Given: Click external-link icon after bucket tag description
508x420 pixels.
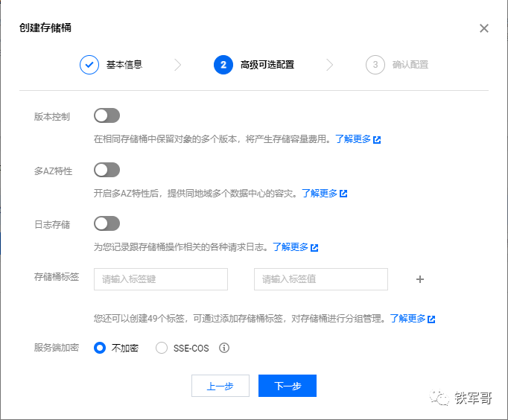Looking at the screenshot, I should pos(431,319).
